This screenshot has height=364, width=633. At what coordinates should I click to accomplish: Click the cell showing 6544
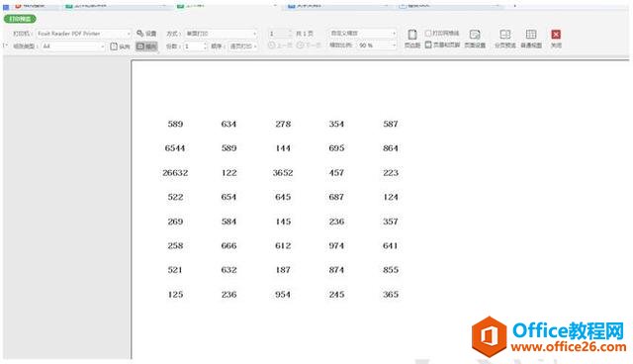click(x=175, y=148)
